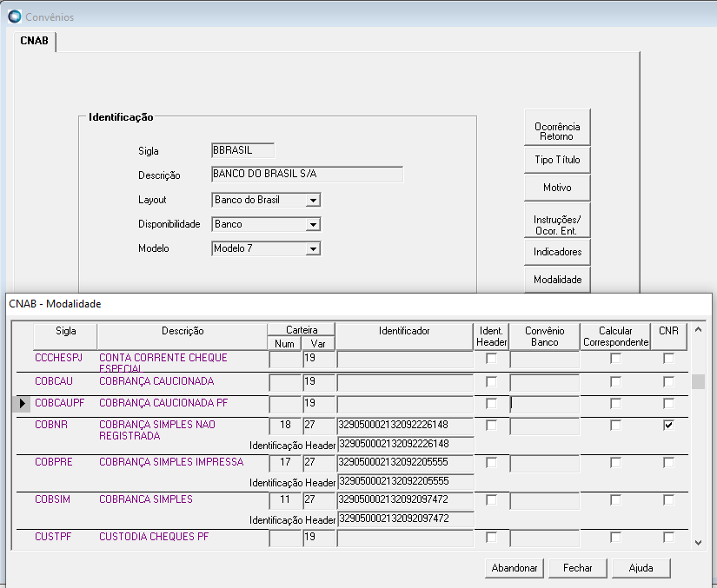Switch to the CNAB tab

(x=34, y=41)
